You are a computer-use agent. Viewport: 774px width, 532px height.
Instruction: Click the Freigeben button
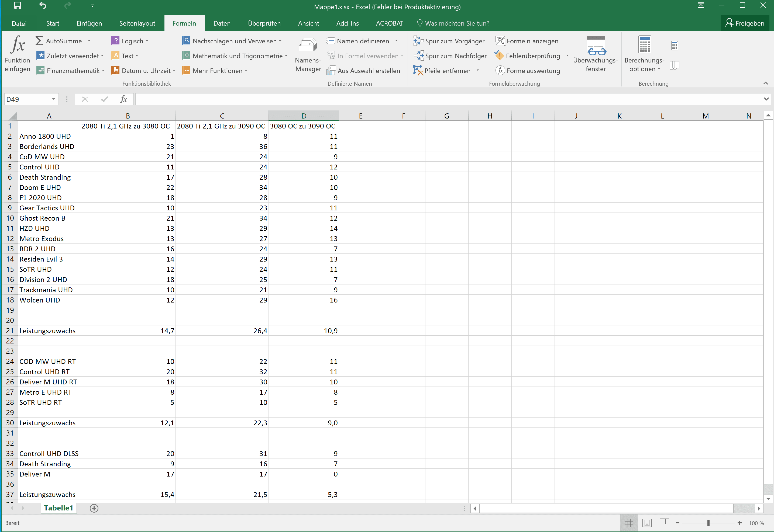(x=745, y=23)
